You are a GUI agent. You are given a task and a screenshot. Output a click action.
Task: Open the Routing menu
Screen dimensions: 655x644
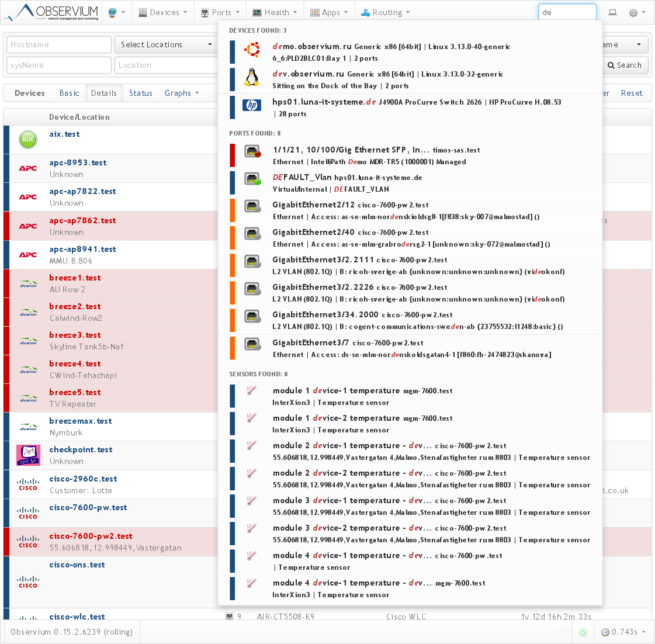click(385, 12)
